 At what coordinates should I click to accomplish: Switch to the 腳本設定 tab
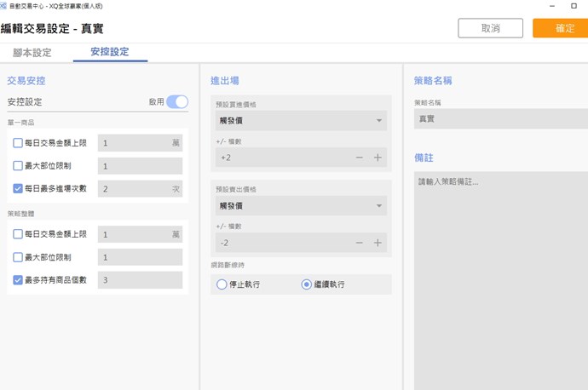coord(32,53)
